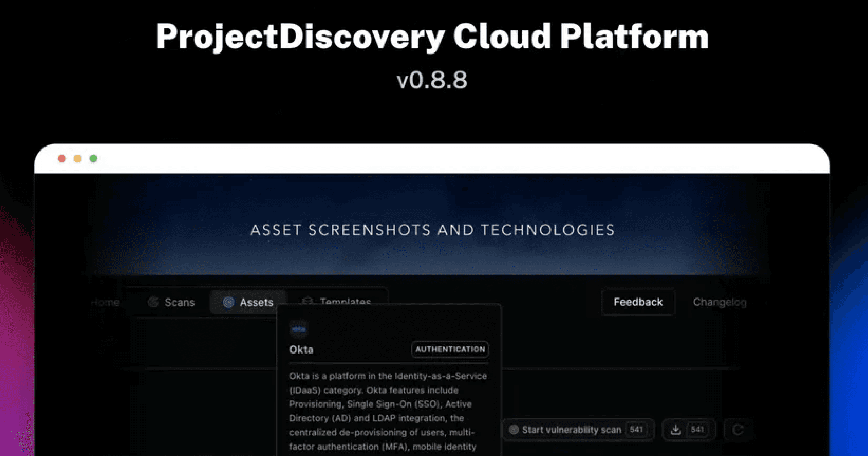Click the green maximize window dot

click(x=93, y=159)
